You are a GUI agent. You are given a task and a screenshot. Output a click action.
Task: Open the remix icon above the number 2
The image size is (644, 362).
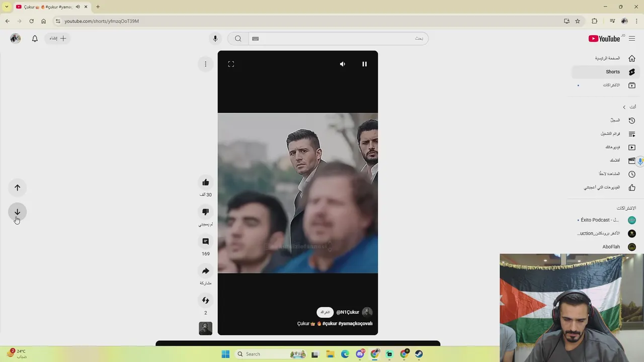205,300
